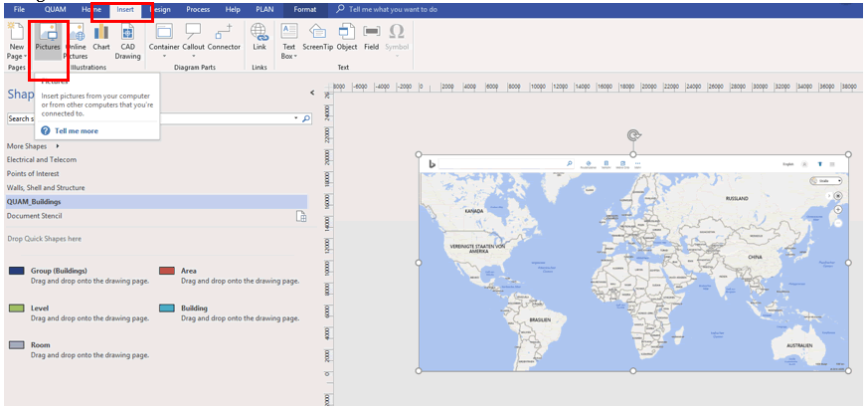Click the Text Box icon
The height and width of the screenshot is (409, 868).
pyautogui.click(x=289, y=32)
